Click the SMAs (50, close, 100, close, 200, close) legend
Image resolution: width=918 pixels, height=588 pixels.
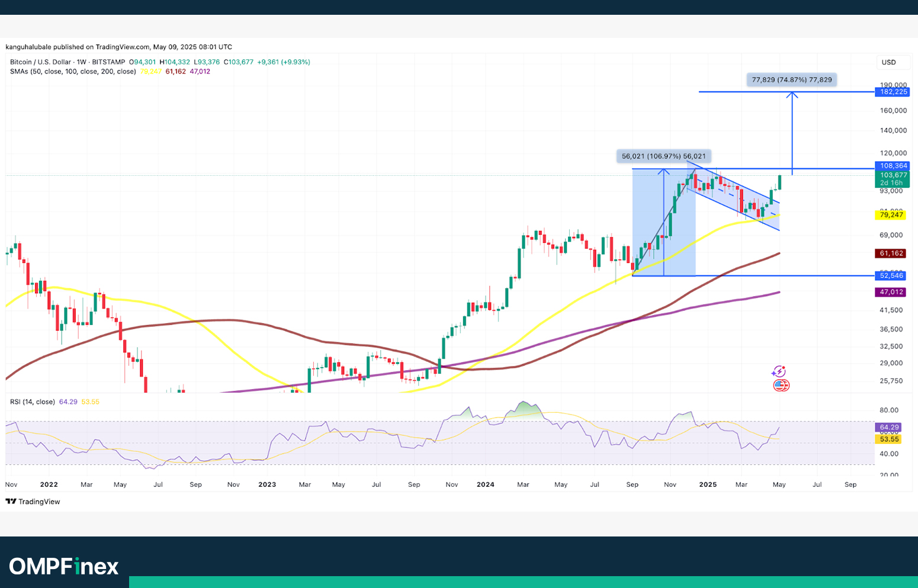coord(73,72)
